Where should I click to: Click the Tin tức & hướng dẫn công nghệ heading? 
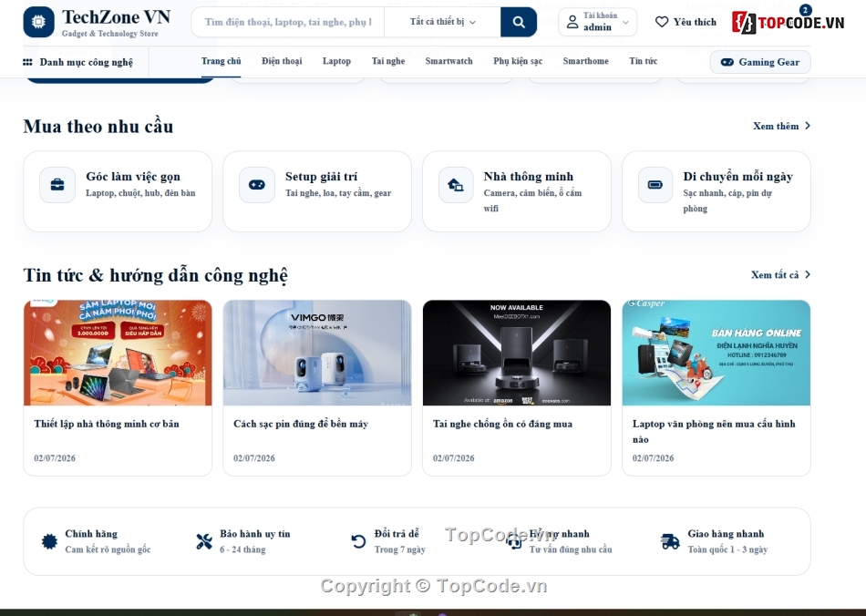[155, 275]
